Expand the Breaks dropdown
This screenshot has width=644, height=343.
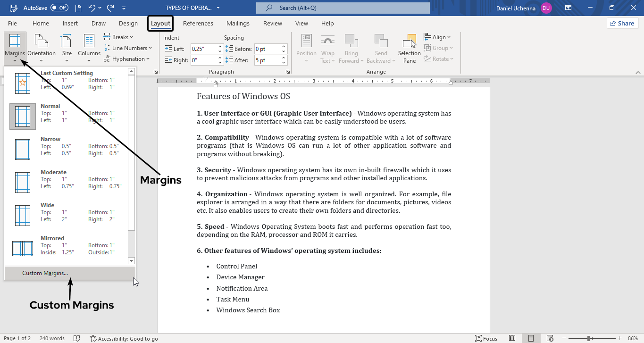pyautogui.click(x=119, y=37)
